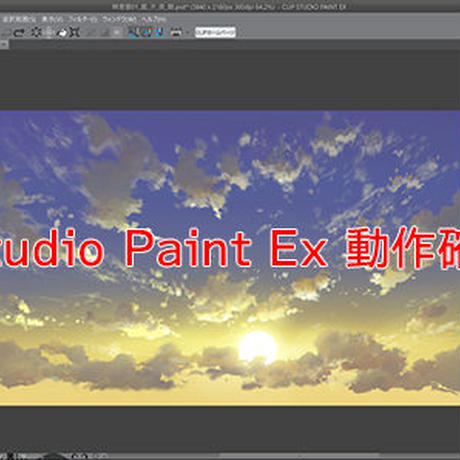The image size is (460, 460).
Task: Click the horizontal scrollbar thumb below the canvas
Action: pyautogui.click(x=300, y=455)
